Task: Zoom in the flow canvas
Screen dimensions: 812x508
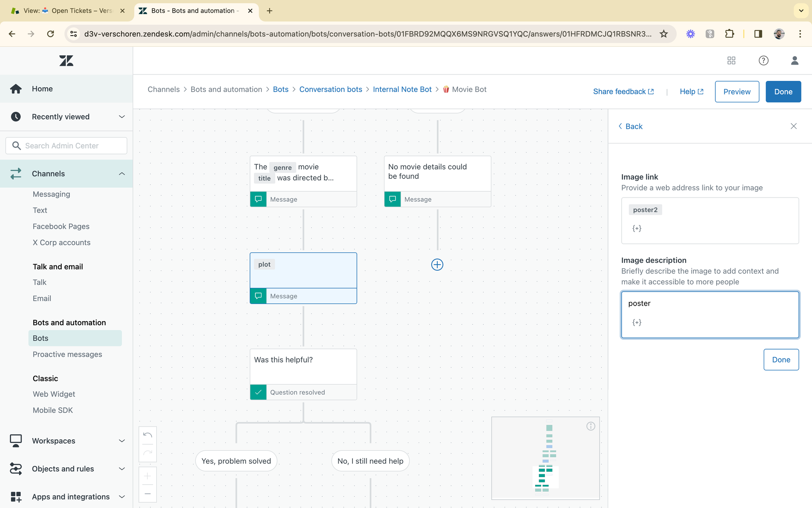Action: pyautogui.click(x=148, y=476)
